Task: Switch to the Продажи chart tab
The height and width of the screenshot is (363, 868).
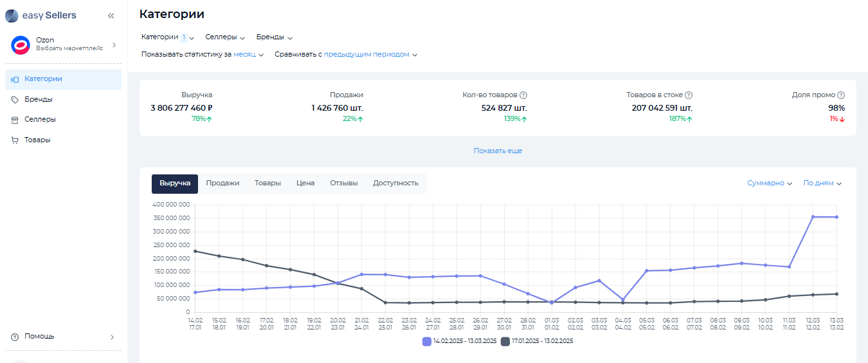Action: [222, 183]
